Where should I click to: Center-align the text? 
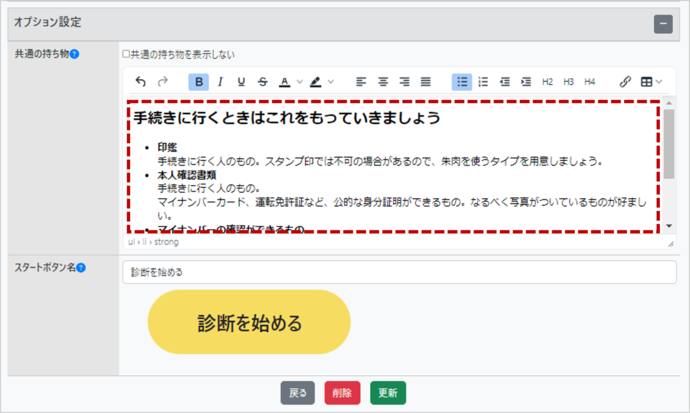383,82
